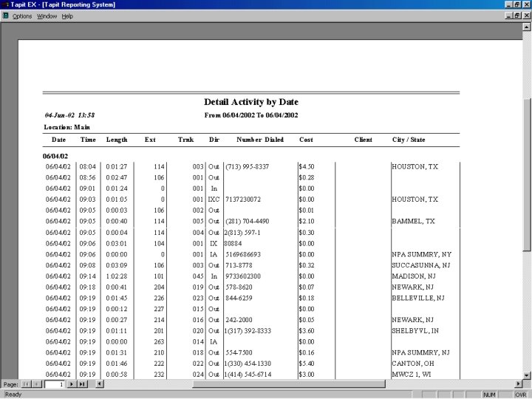
Task: Open the Help menu
Action: tap(67, 16)
